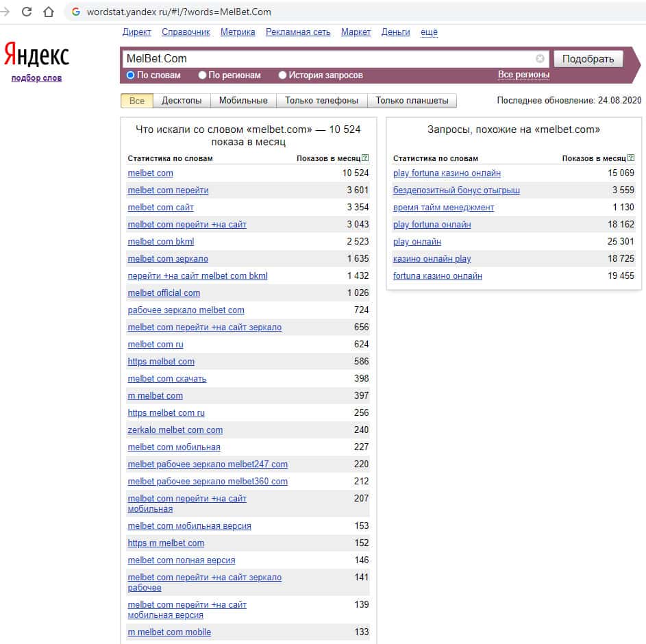646x644 pixels.
Task: Select the 'История запросов' radio button
Action: click(282, 75)
